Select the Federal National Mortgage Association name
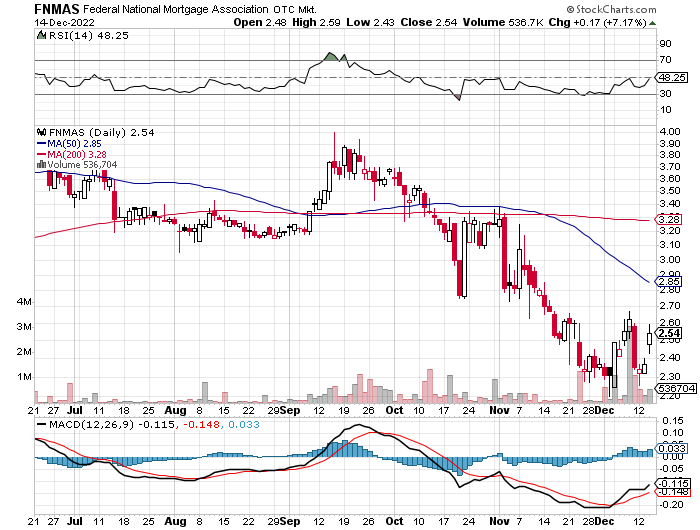The image size is (700, 530). [x=176, y=9]
